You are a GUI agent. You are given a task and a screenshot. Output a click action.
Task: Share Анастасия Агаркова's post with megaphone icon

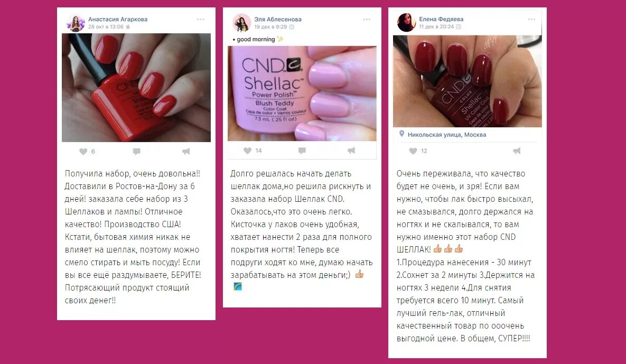(x=186, y=151)
